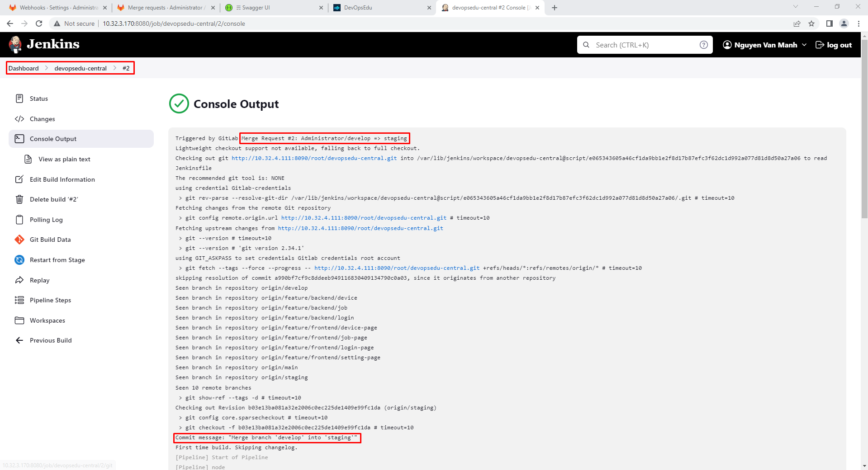Click the 'Seen branch in repository origin/staging' line
The height and width of the screenshot is (470, 868).
[242, 377]
